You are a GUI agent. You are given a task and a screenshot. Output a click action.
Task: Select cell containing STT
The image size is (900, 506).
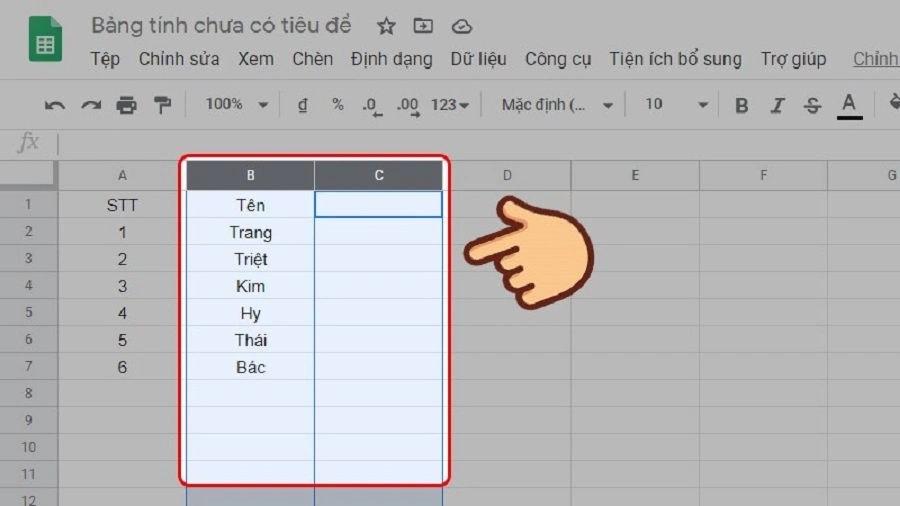coord(122,205)
